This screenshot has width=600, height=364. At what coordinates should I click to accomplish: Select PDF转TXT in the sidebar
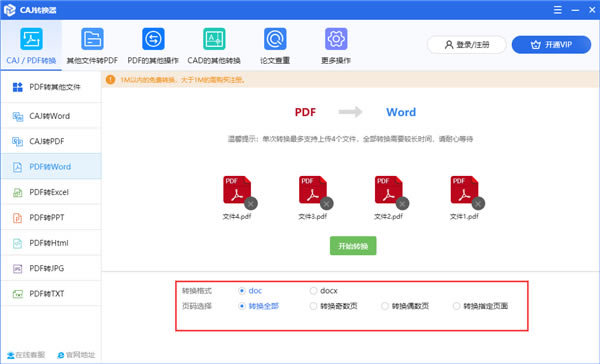pos(51,294)
